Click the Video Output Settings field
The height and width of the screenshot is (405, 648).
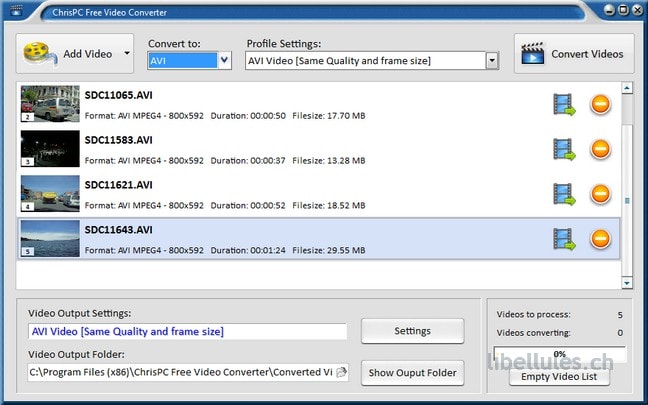click(x=188, y=331)
